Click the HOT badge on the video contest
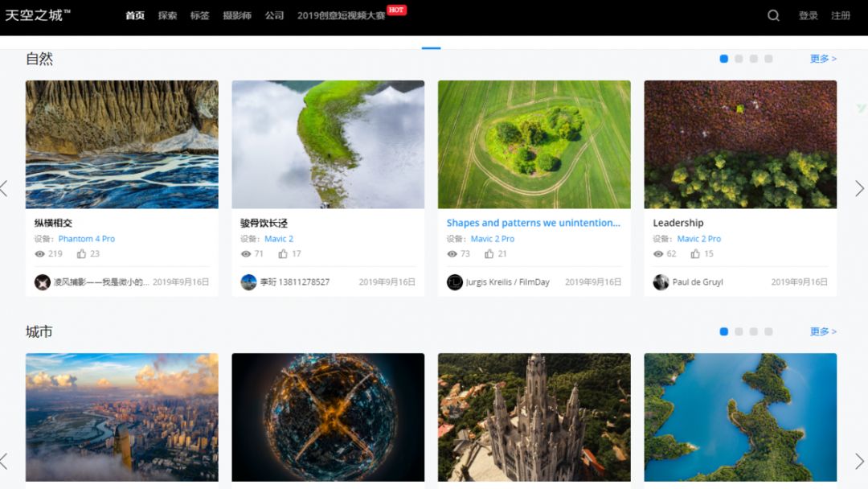The width and height of the screenshot is (868, 489). coord(396,10)
